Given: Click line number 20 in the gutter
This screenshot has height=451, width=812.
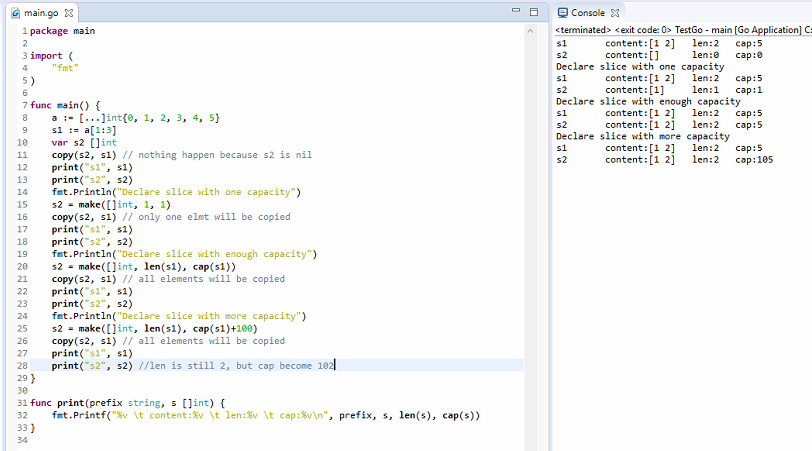Looking at the screenshot, I should [22, 254].
